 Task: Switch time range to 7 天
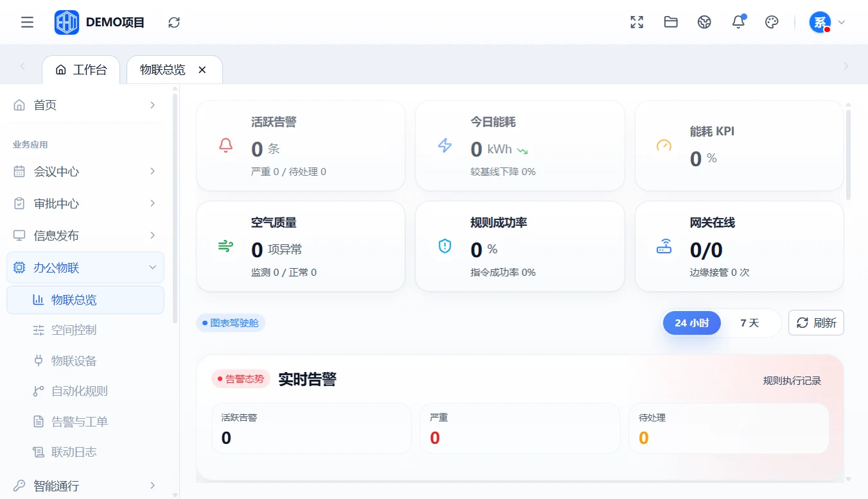click(x=749, y=323)
